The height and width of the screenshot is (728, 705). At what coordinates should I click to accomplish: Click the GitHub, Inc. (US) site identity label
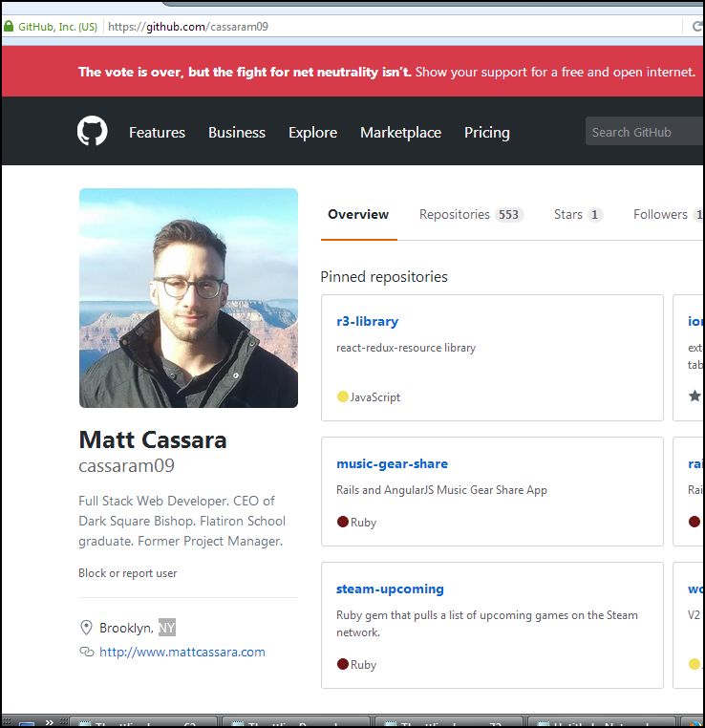(57, 27)
